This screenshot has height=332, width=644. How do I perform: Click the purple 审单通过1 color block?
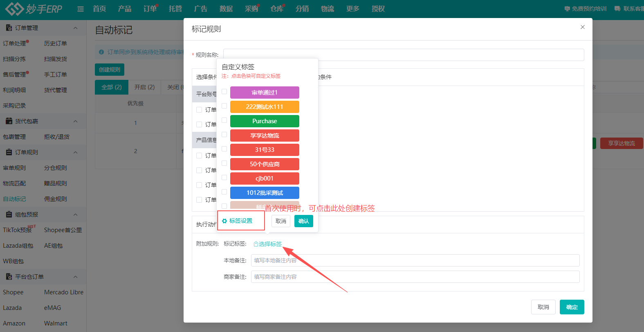pos(265,93)
